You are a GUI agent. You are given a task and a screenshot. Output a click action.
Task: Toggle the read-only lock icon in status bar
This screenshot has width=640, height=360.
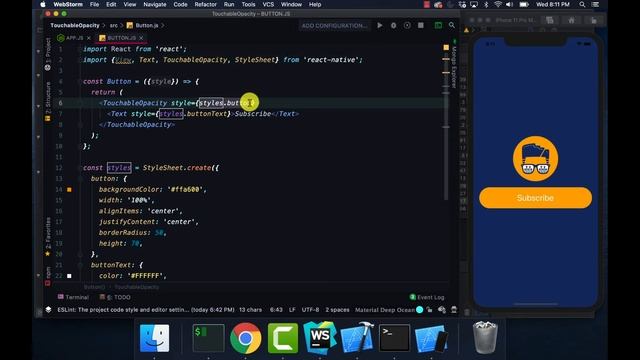click(x=429, y=310)
